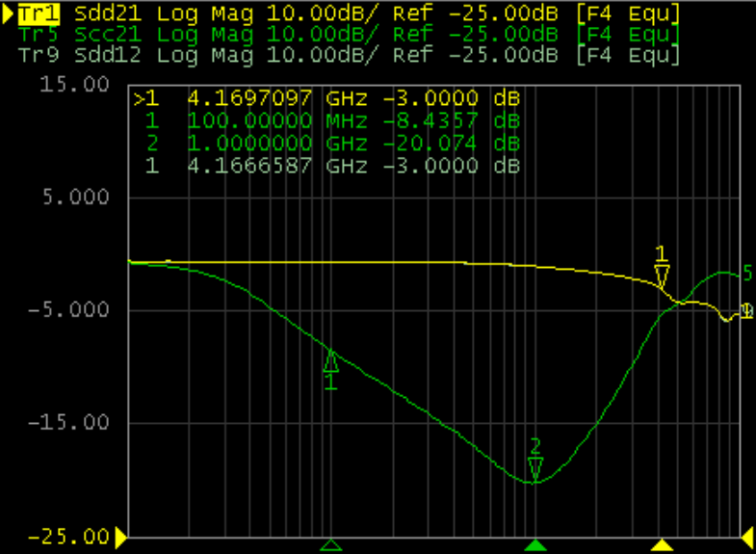Pick green marker 2 at the trace minimum
This screenshot has height=554, width=756.
[x=535, y=464]
